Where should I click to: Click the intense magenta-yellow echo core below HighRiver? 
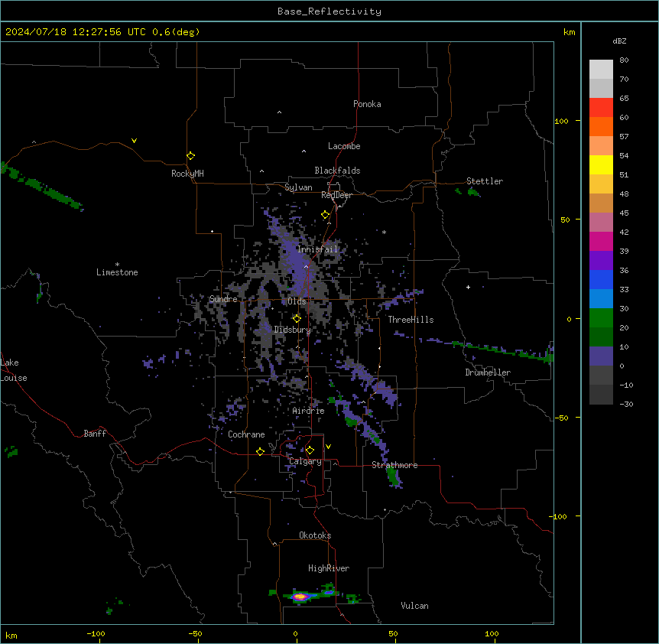pos(300,596)
